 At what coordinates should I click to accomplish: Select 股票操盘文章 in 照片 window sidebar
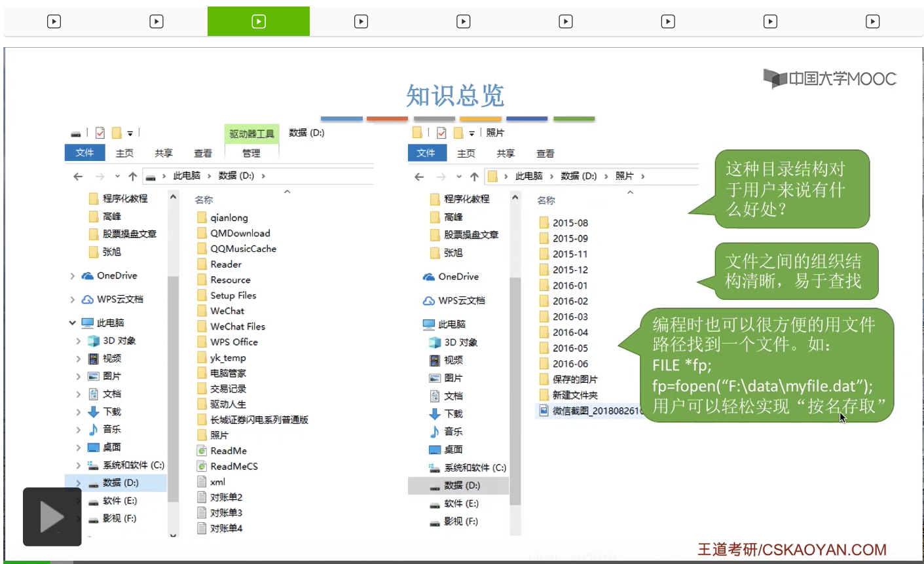(464, 235)
